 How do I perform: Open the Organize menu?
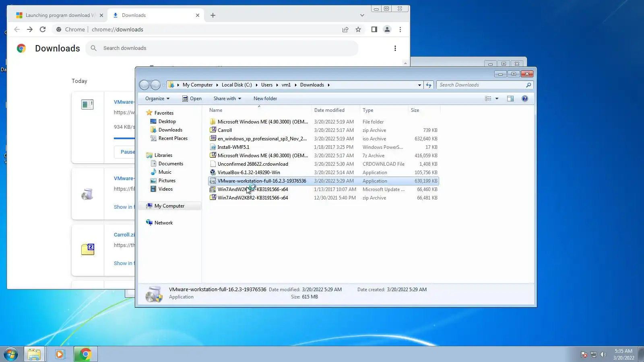157,99
